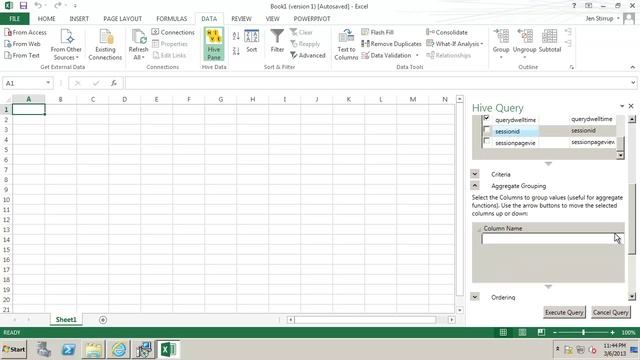This screenshot has height=360, width=640.
Task: Check the sessionpageview column checkbox
Action: (487, 141)
